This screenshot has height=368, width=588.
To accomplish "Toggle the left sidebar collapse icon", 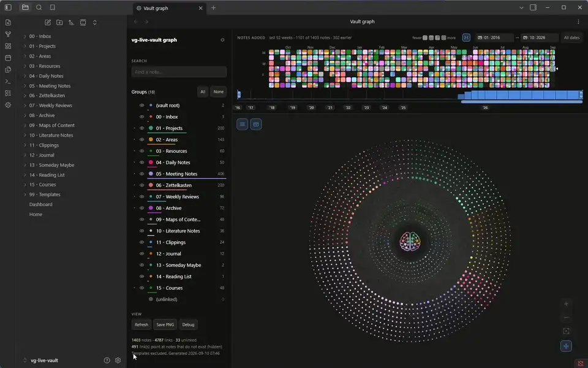I will (8, 7).
